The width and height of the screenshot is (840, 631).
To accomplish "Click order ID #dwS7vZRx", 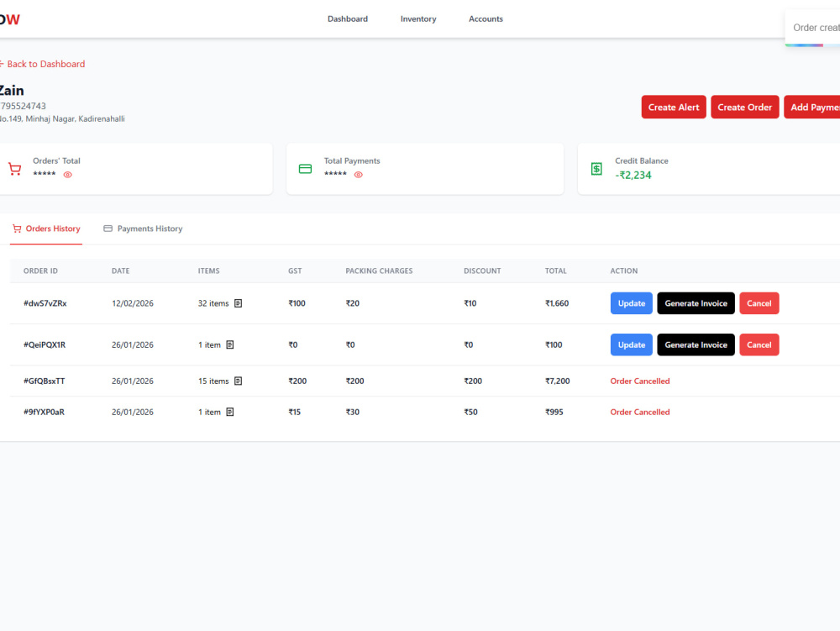I will 45,303.
